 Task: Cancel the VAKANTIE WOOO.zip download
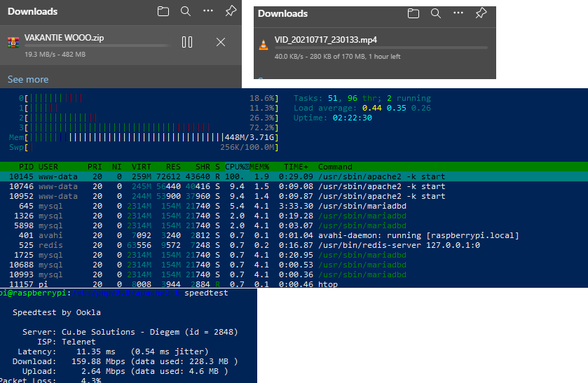click(x=221, y=42)
